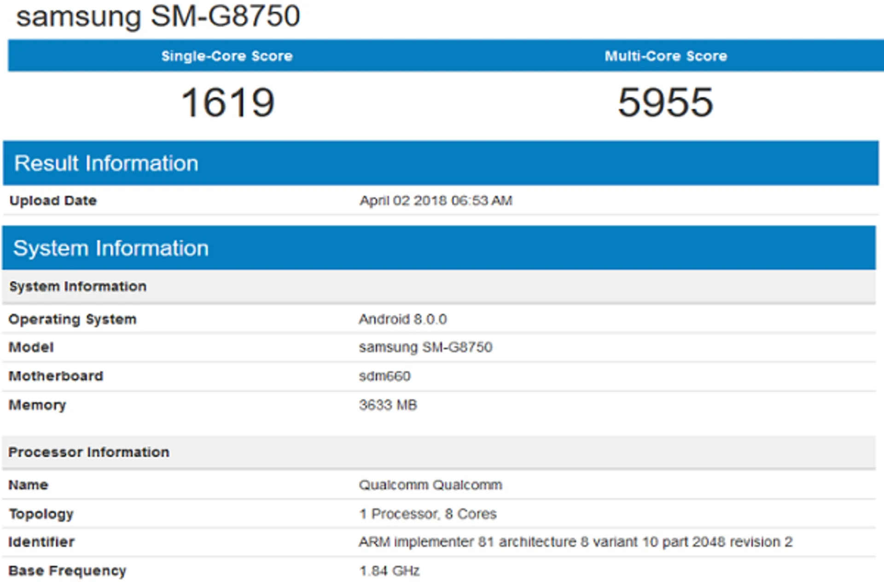Click the single-core score value 1619
Image resolution: width=884 pixels, height=588 pixels.
228,103
